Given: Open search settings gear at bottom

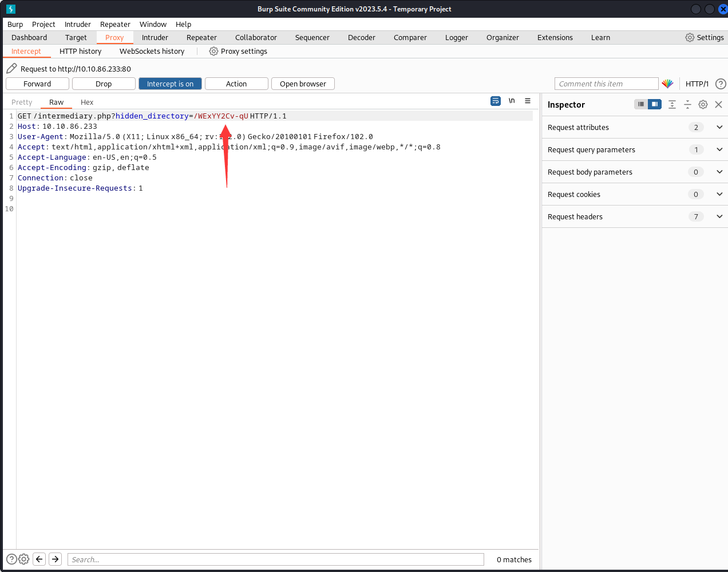Looking at the screenshot, I should [x=24, y=559].
